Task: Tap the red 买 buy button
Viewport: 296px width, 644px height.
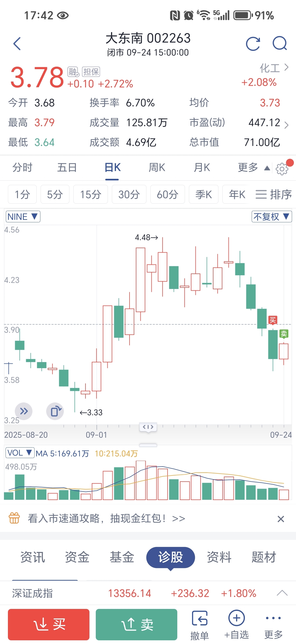Action: point(49,624)
